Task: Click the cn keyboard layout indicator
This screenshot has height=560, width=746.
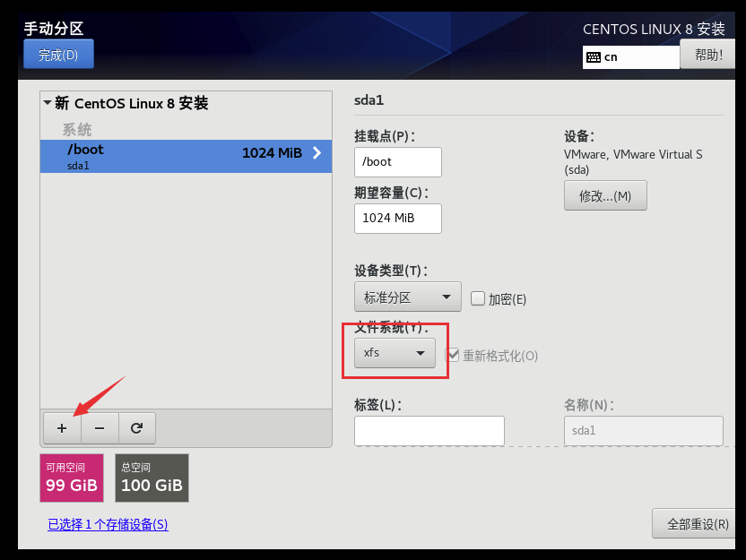Action: (631, 57)
